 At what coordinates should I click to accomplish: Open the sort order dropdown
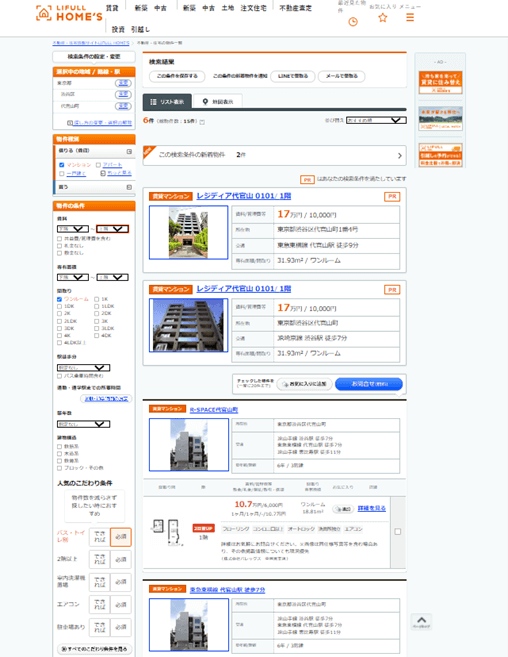376,120
